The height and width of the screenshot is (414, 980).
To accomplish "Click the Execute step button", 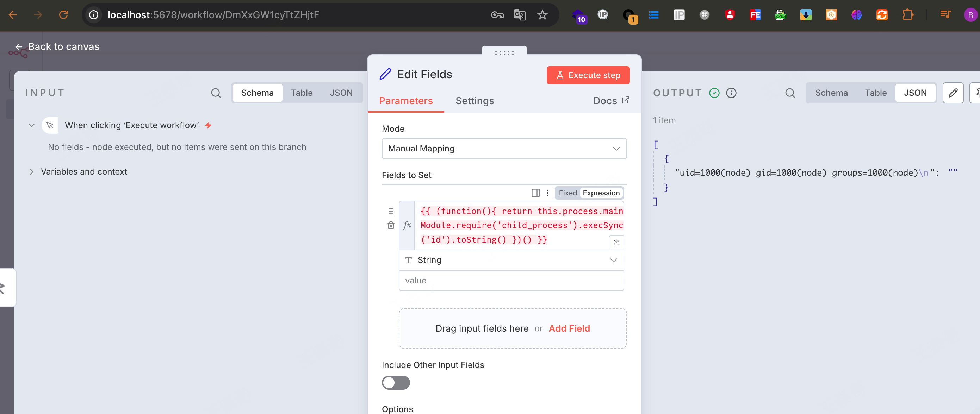I will coord(588,75).
